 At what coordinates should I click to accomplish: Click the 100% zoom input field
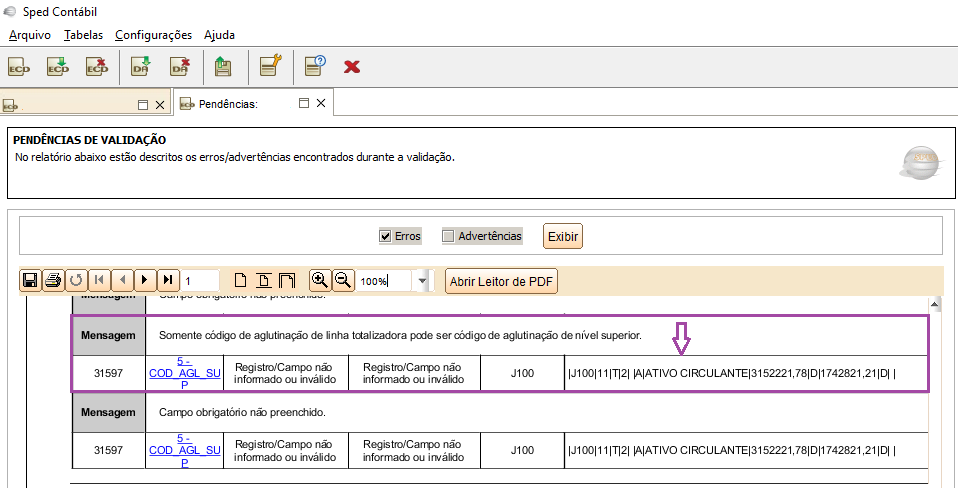click(386, 281)
